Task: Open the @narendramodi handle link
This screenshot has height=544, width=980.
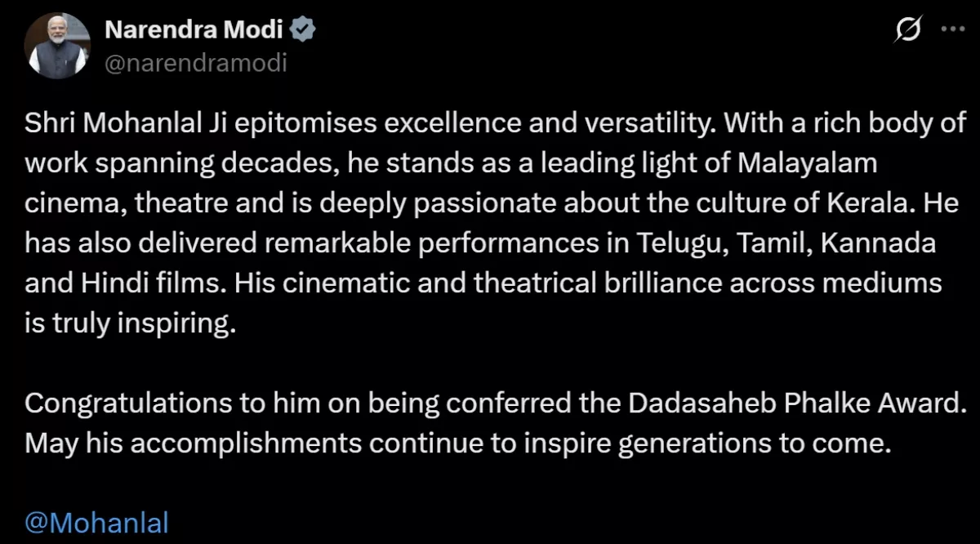Action: (196, 62)
